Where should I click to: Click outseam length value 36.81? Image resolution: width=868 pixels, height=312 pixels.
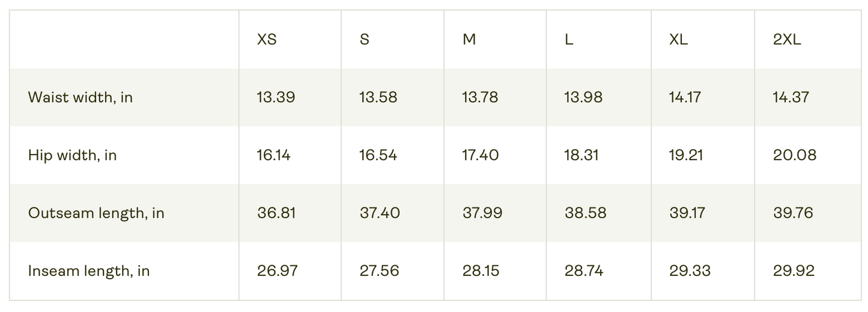(x=276, y=213)
